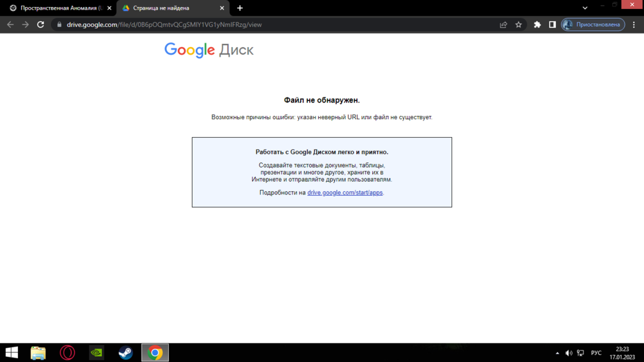Close the Страница не найдена tab
The width and height of the screenshot is (644, 362).
[222, 8]
